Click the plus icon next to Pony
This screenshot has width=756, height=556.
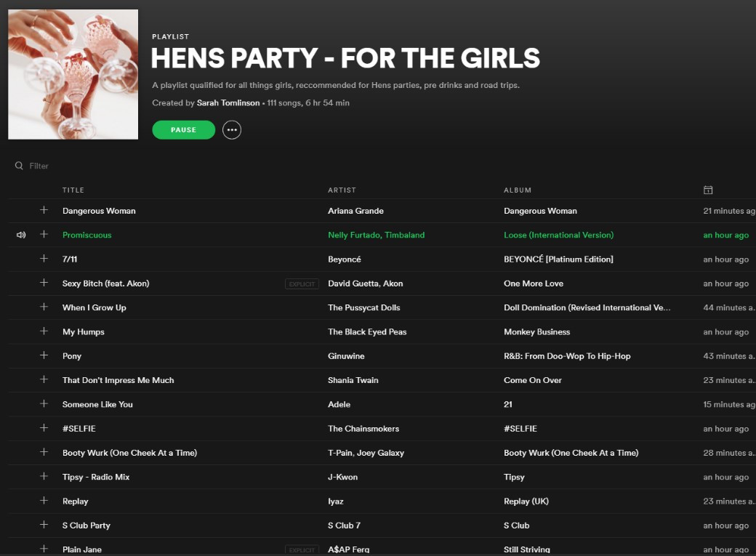pyautogui.click(x=44, y=355)
